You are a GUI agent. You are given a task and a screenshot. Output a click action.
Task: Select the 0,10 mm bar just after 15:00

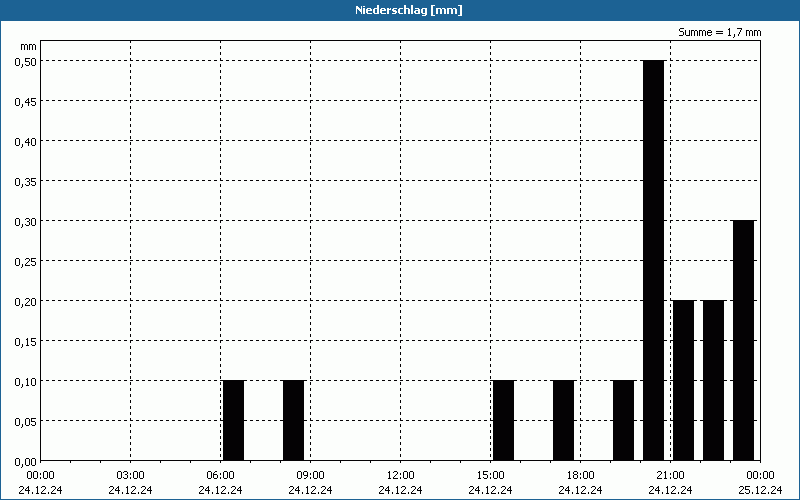504,421
